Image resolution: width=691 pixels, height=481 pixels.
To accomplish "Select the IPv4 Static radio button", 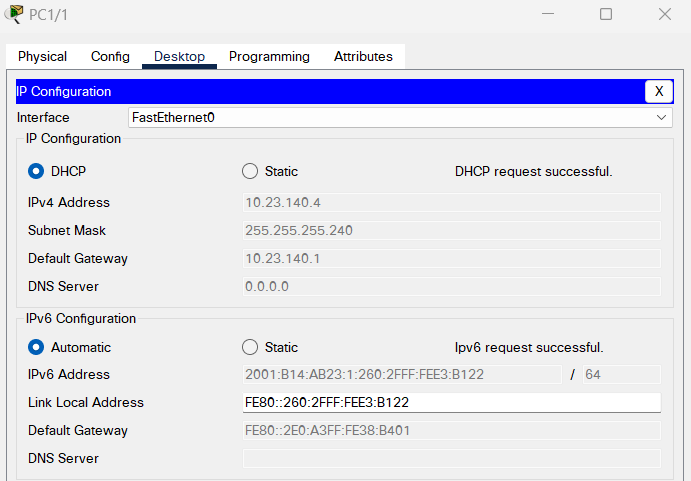I will pos(250,171).
